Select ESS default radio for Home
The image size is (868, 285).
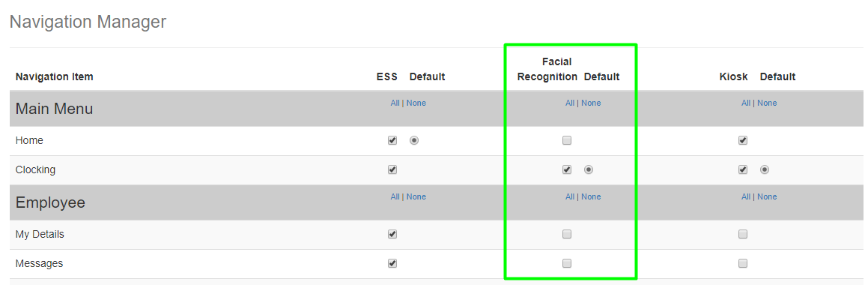[x=414, y=140]
